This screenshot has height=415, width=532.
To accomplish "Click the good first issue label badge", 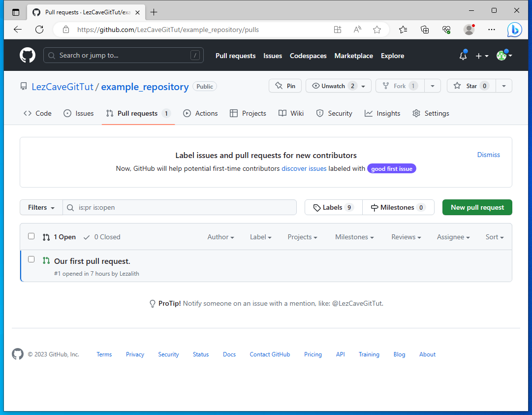I will [x=392, y=169].
